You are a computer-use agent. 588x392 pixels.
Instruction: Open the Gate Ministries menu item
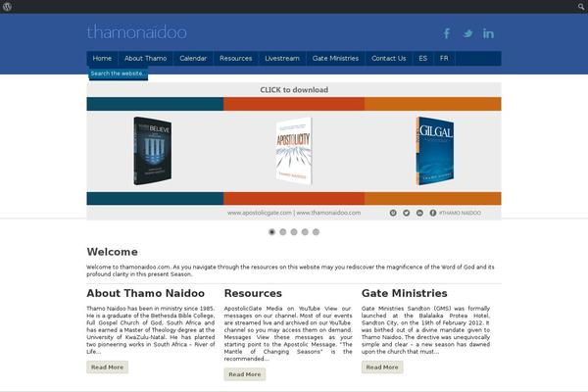(335, 59)
